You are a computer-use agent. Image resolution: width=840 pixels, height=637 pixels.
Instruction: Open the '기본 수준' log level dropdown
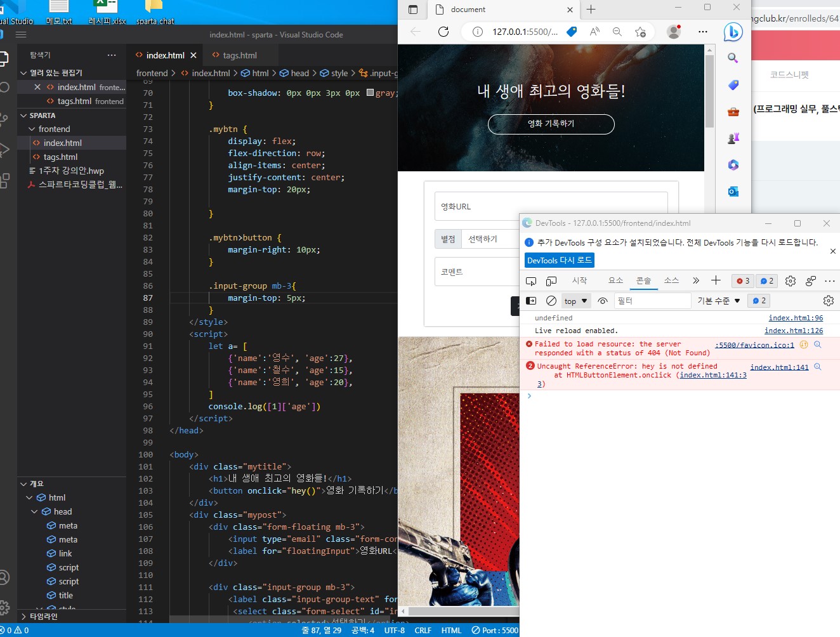coord(719,301)
